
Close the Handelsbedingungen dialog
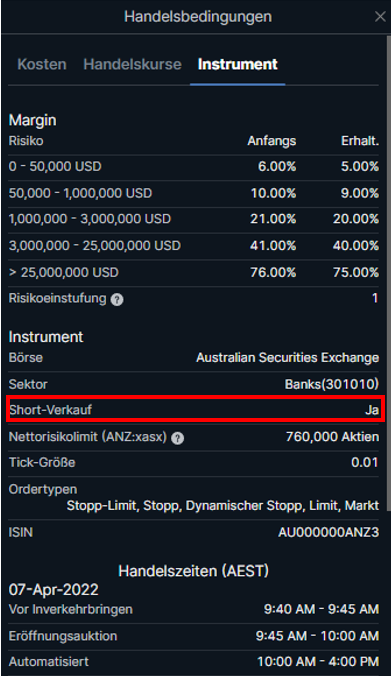[380, 16]
